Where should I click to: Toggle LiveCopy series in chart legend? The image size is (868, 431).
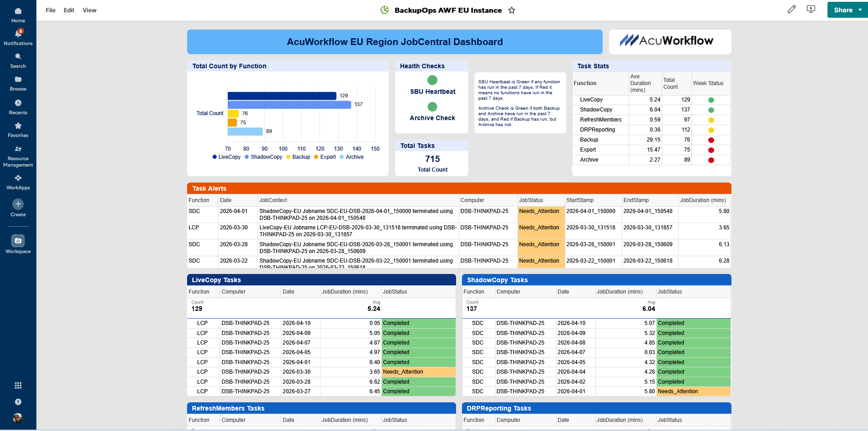click(x=226, y=157)
